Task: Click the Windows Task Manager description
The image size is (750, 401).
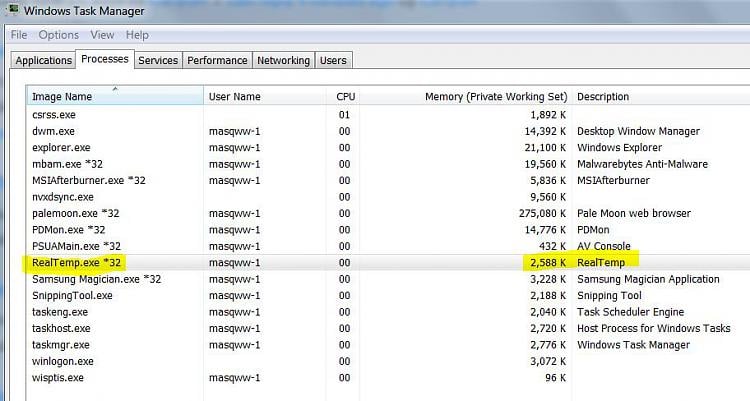Action: [633, 345]
